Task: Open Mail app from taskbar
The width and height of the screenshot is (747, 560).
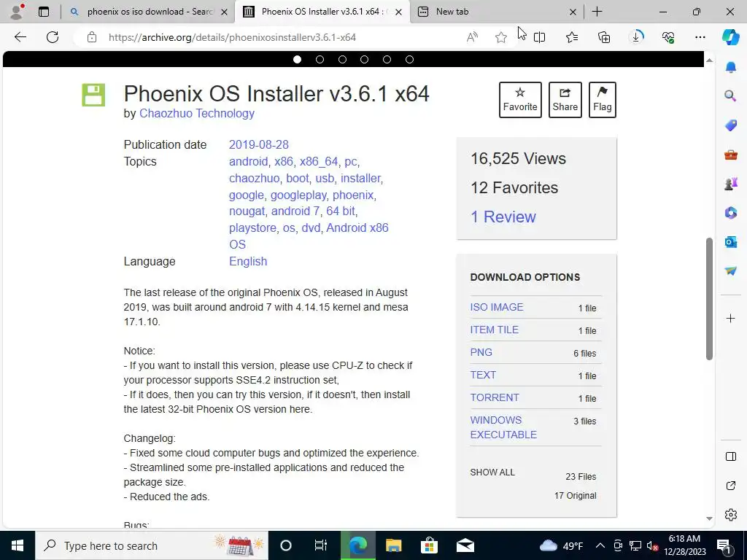Action: [x=465, y=545]
